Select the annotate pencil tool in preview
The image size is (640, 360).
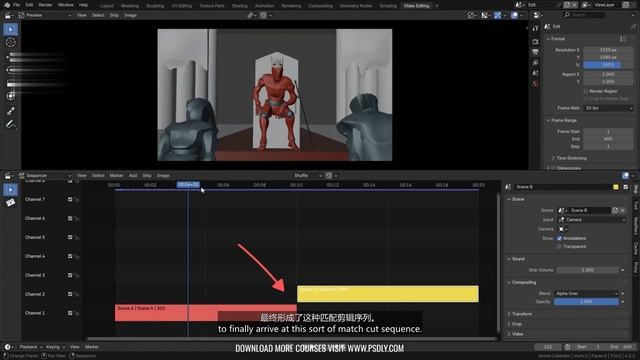tap(11, 124)
